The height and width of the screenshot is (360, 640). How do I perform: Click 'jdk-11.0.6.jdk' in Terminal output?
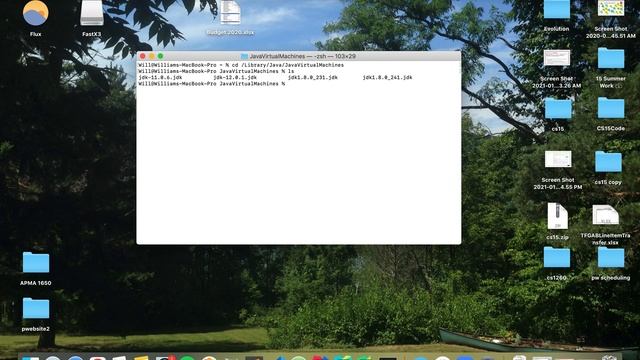(160, 78)
